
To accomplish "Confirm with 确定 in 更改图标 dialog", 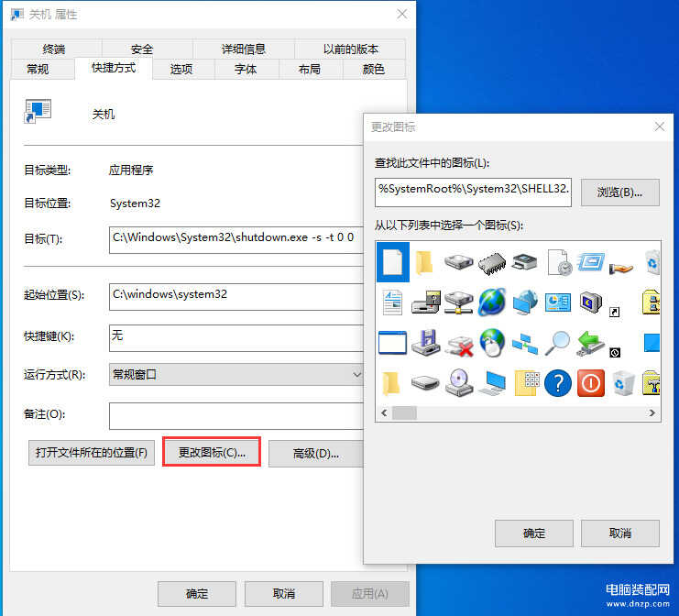I will tap(533, 533).
